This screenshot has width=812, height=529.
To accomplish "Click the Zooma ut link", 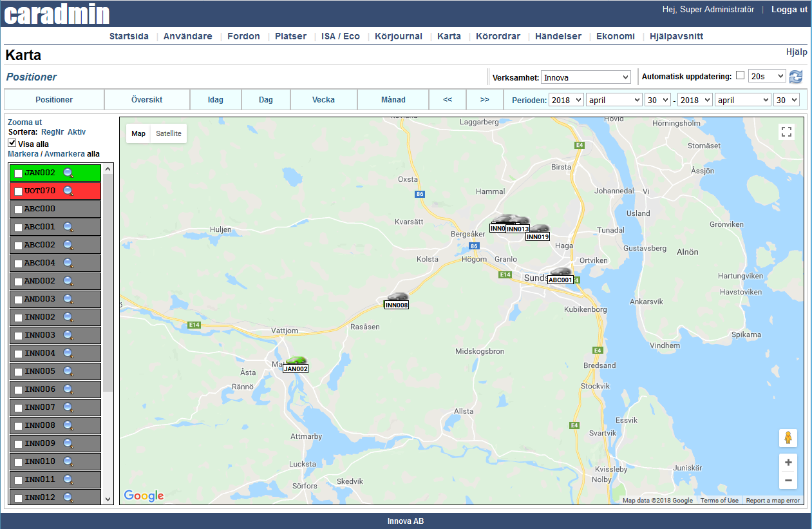I will click(24, 122).
